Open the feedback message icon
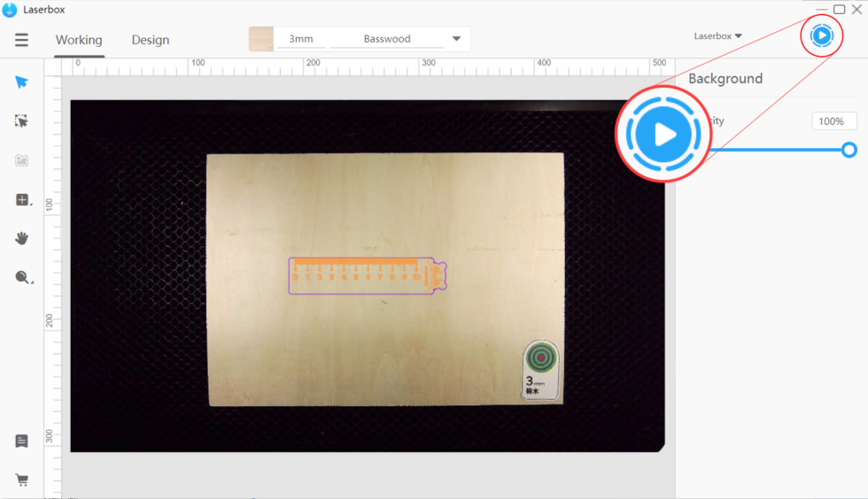Screen dimensions: 868x499 click(x=21, y=441)
